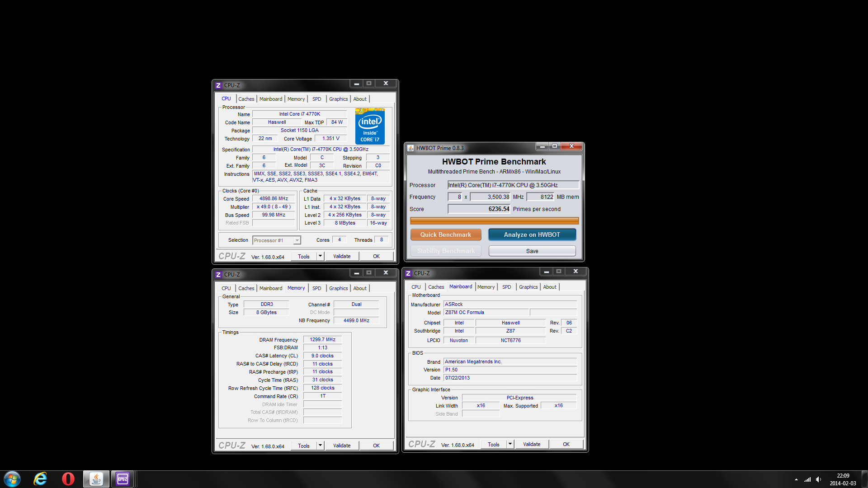The image size is (868, 488).
Task: Click OK in top CPU-Z window
Action: [376, 256]
